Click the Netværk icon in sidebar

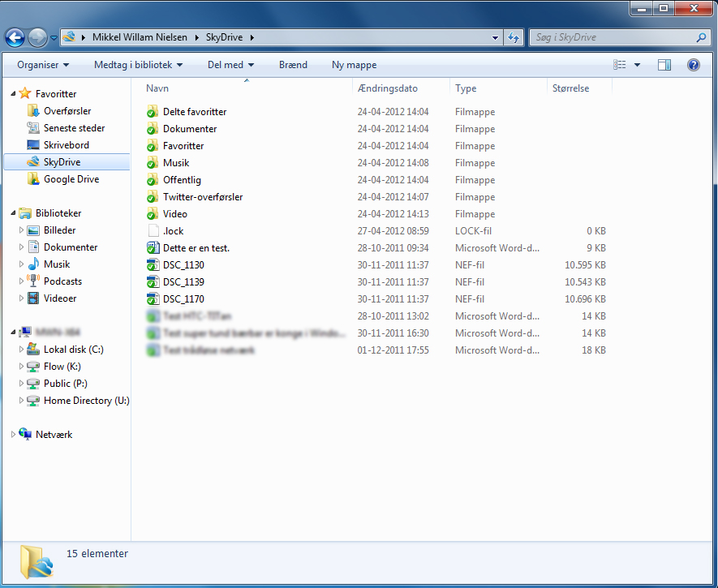(25, 434)
